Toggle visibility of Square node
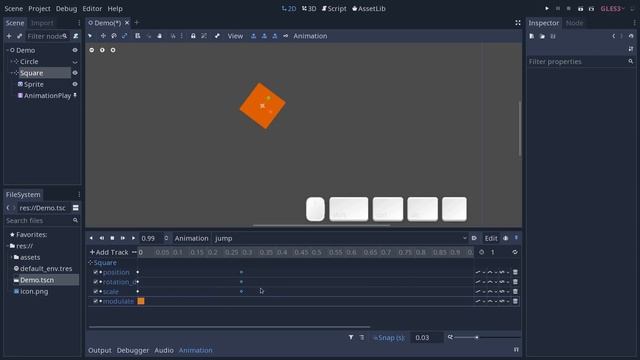The width and height of the screenshot is (640, 360). [x=75, y=73]
